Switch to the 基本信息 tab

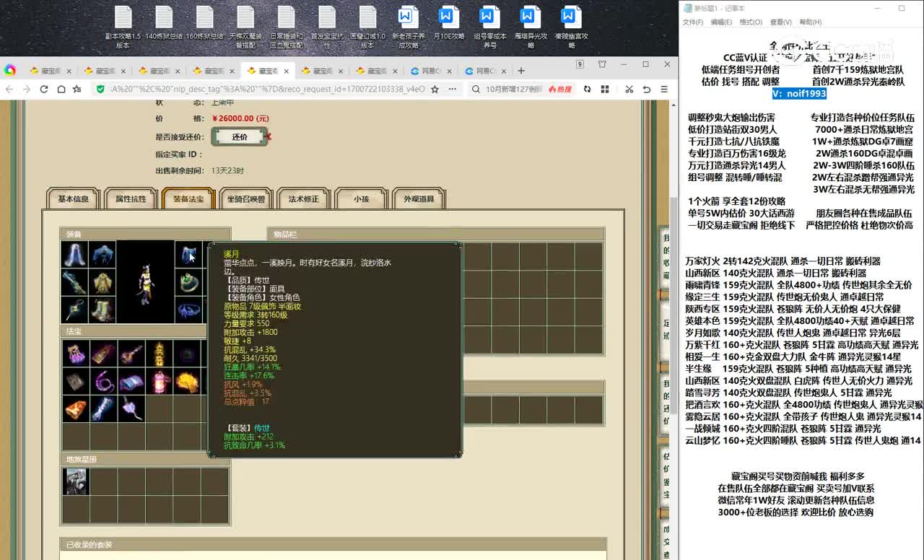click(x=74, y=199)
